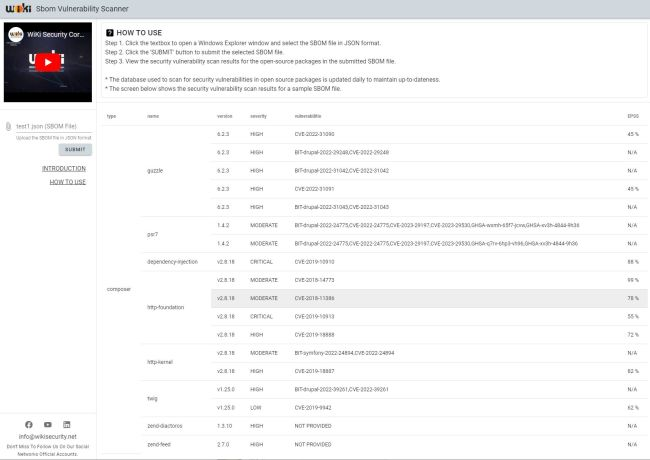
Task: Open the YouTube social icon
Action: click(48, 425)
